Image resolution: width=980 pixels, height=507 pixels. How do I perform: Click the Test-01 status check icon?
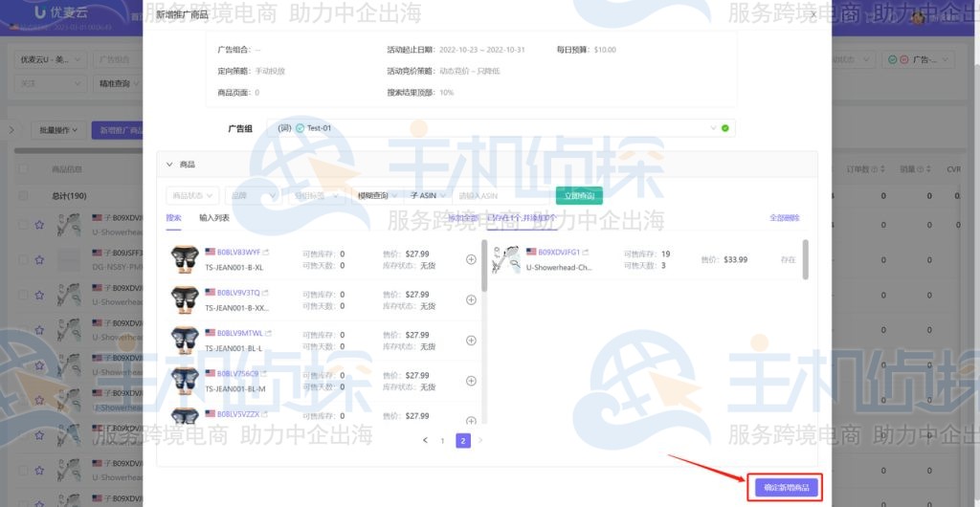[300, 128]
